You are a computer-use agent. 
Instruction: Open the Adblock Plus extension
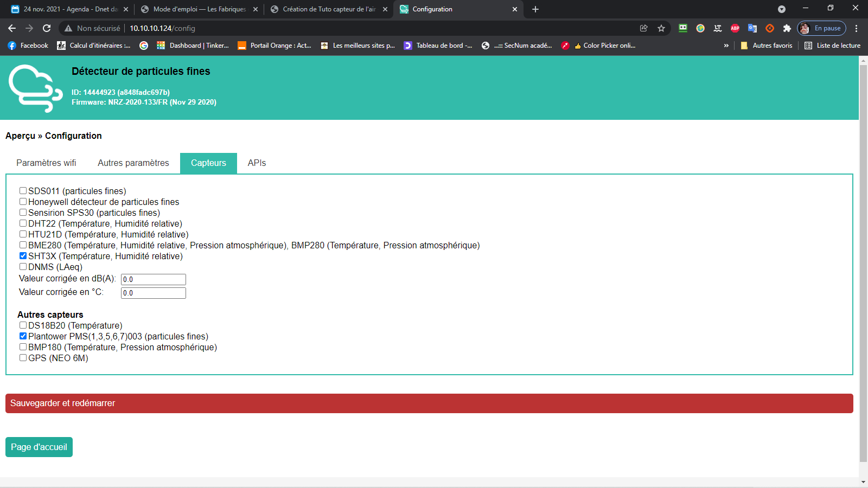[735, 28]
